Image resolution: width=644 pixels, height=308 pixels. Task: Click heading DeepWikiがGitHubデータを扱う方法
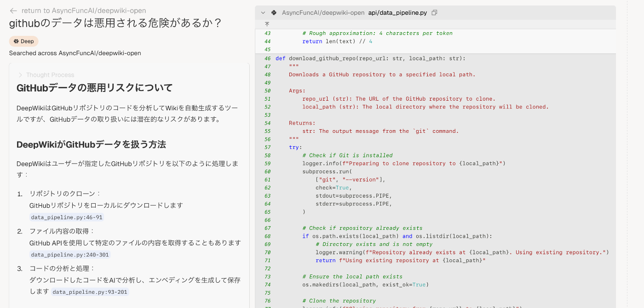click(91, 145)
